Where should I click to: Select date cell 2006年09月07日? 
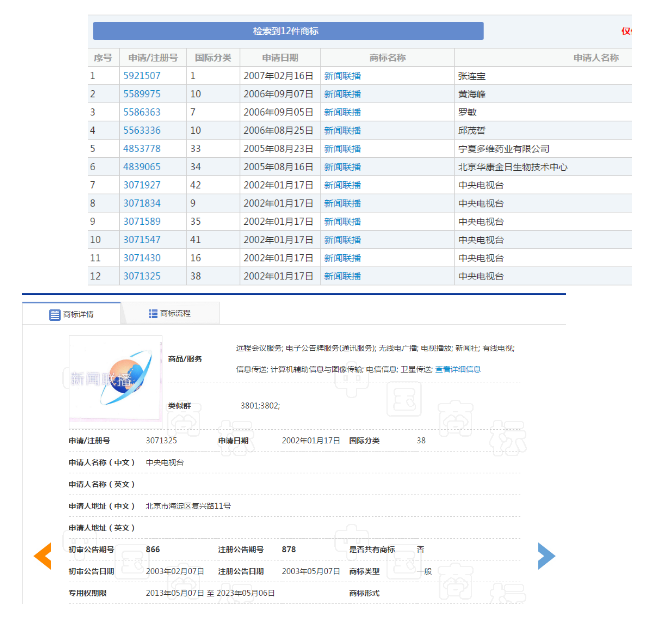tap(279, 94)
